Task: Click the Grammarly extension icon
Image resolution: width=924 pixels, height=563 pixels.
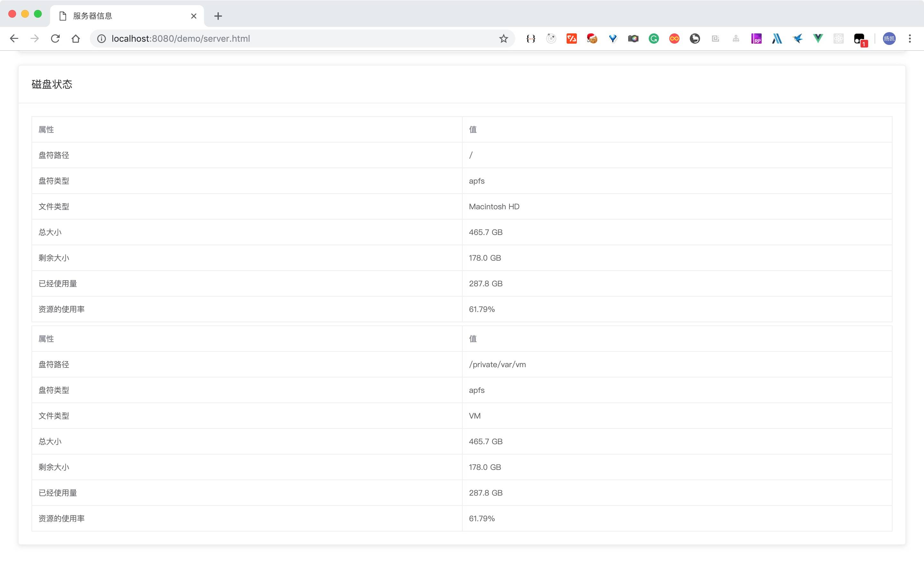Action: click(x=654, y=39)
